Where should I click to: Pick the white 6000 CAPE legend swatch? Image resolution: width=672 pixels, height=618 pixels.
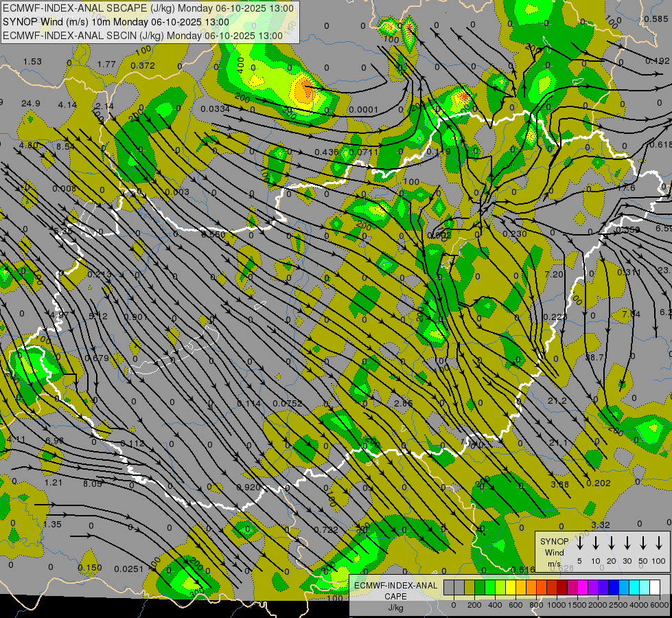pos(655,588)
